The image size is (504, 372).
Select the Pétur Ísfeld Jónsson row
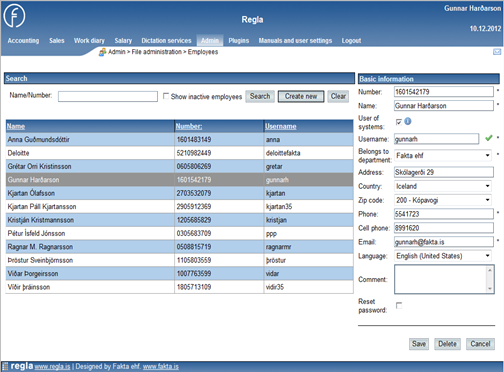pyautogui.click(x=179, y=233)
